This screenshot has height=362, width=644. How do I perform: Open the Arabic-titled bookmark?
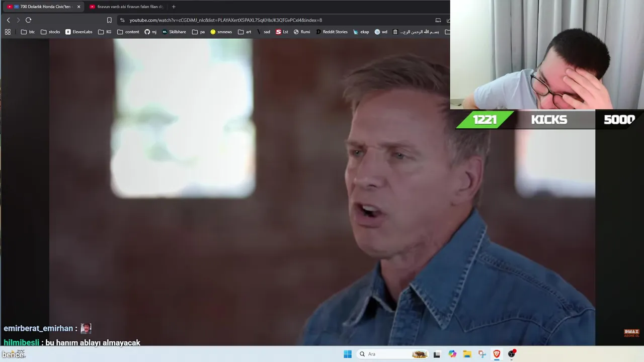tap(416, 32)
